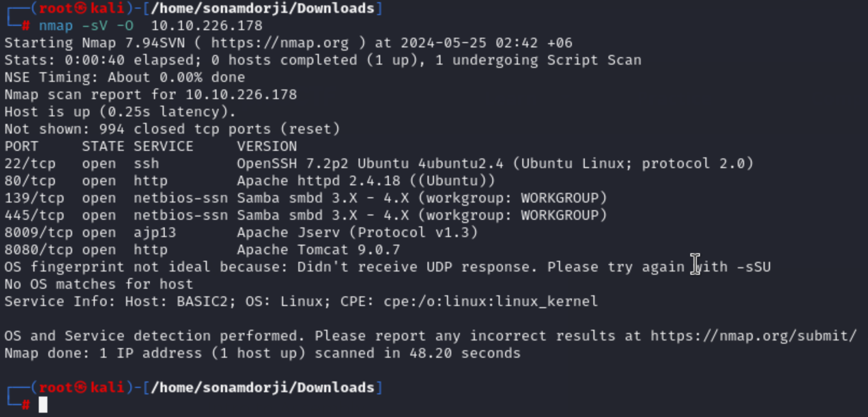Place the cursor at the bottom command prompt
Viewport: 868px width, 417px height.
coord(43,405)
